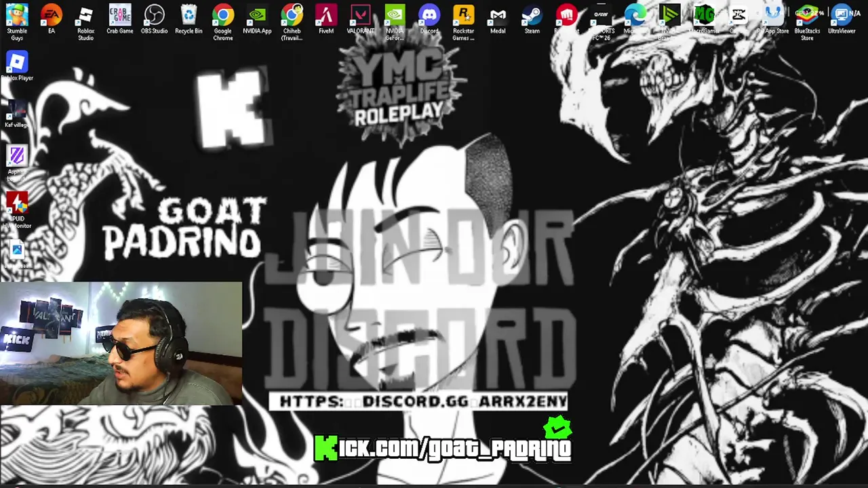Open the CPUID HWMonitor shortcut
Screen dimensions: 868x488
[x=17, y=210]
